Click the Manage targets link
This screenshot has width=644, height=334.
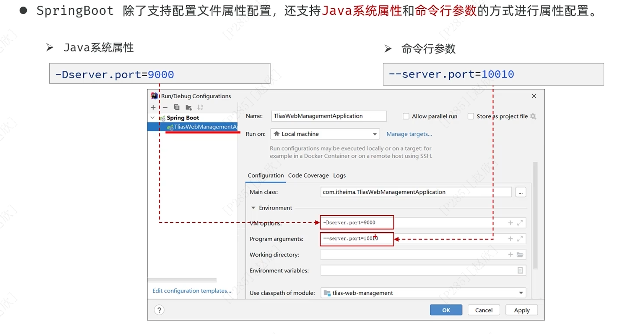[409, 134]
